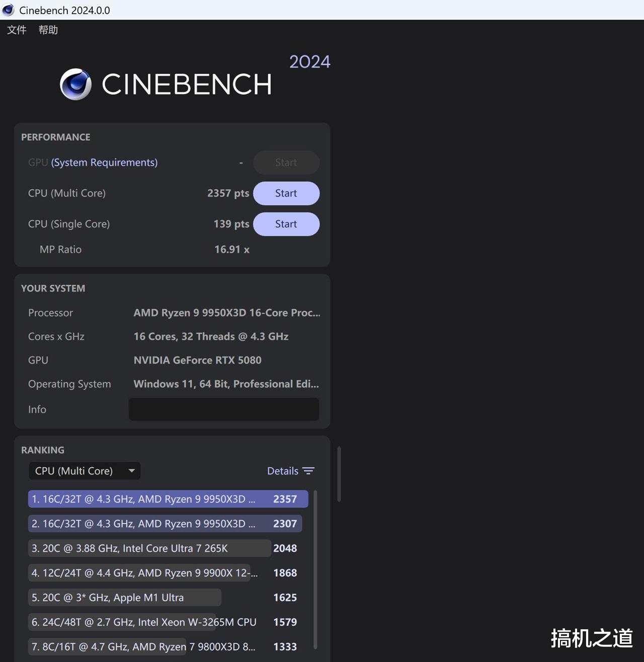Open the 帮助 menu
Screen dimensions: 644x662
(x=48, y=30)
